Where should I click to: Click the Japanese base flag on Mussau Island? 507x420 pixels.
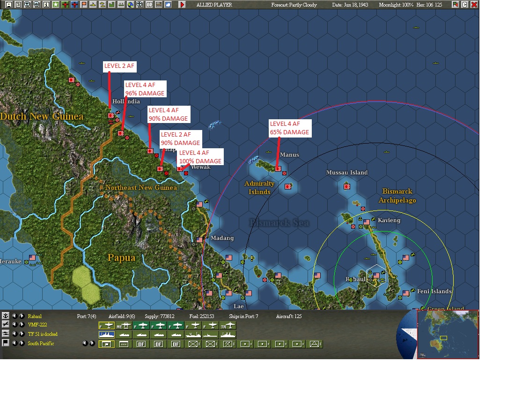pos(346,187)
